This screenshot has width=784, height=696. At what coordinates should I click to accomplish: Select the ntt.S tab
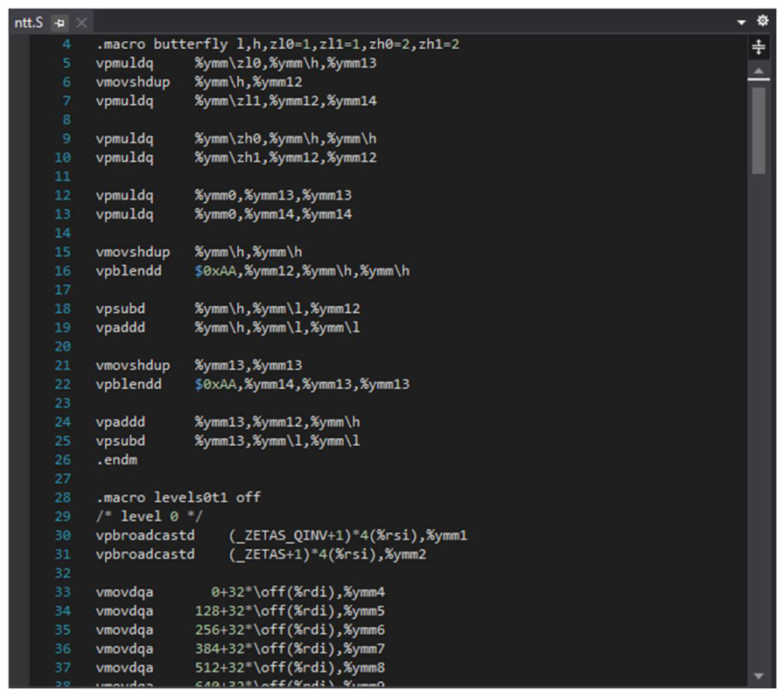29,23
